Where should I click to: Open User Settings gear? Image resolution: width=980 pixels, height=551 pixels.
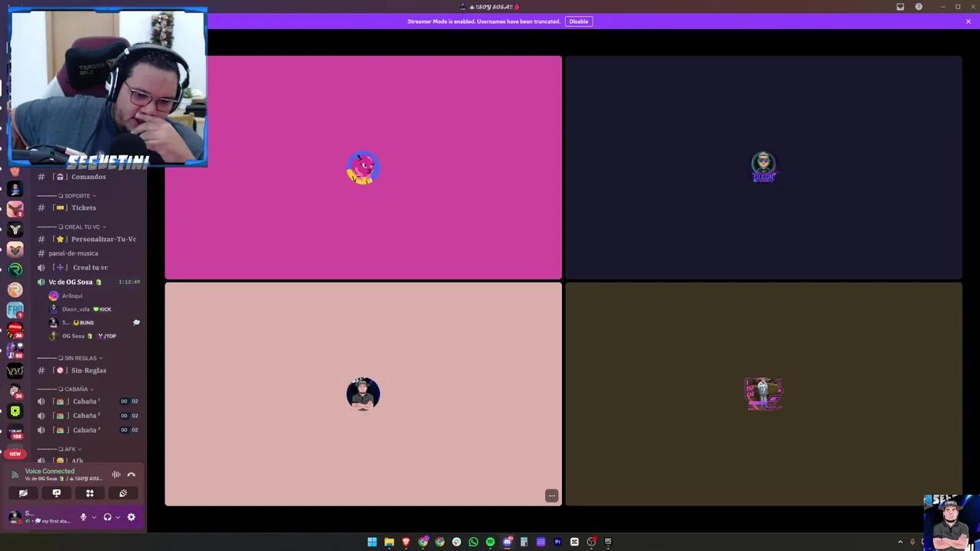[x=131, y=517]
